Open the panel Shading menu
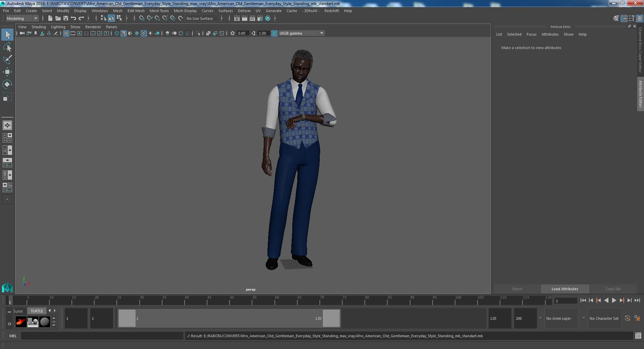Screen dimensions: 644x349 click(x=39, y=27)
